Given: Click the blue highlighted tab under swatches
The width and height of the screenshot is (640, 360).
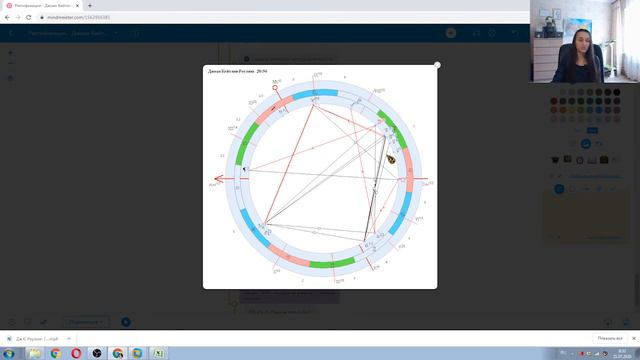Looking at the screenshot, I should click(x=592, y=131).
